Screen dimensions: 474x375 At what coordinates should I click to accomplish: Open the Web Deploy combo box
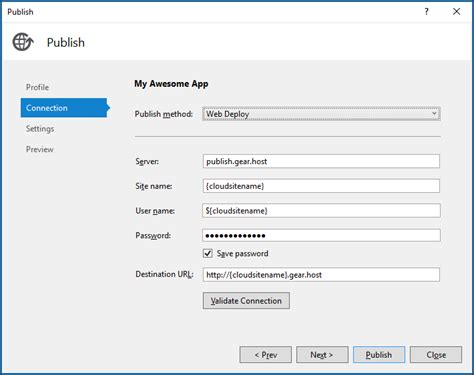[x=321, y=114]
